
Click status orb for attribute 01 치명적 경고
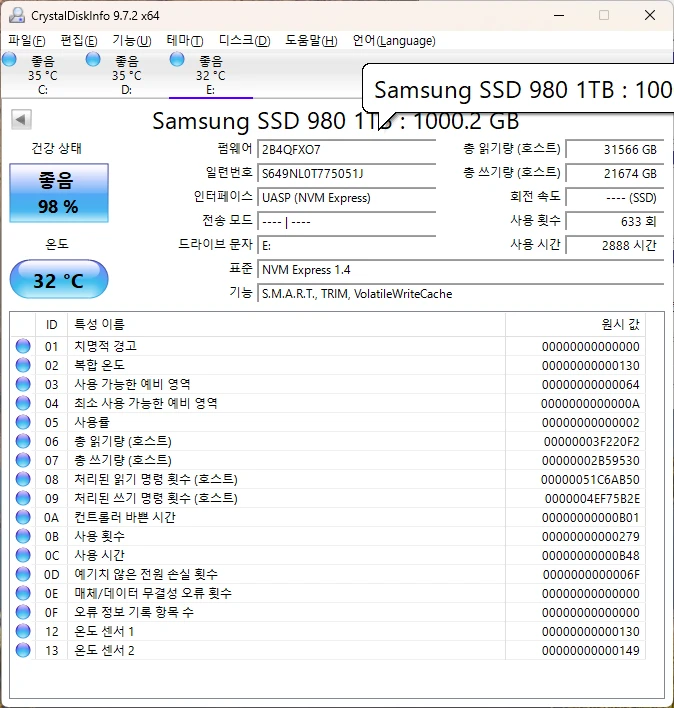click(23, 346)
